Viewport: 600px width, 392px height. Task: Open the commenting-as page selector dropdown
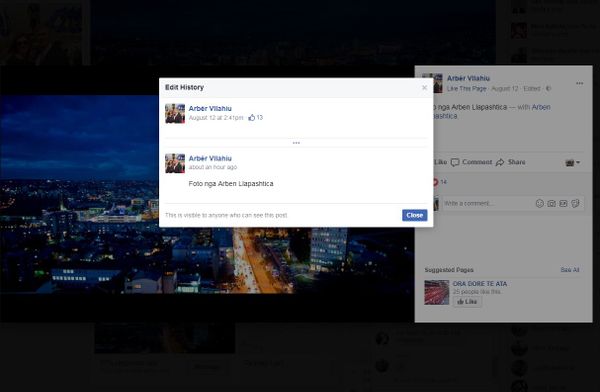pyautogui.click(x=572, y=162)
